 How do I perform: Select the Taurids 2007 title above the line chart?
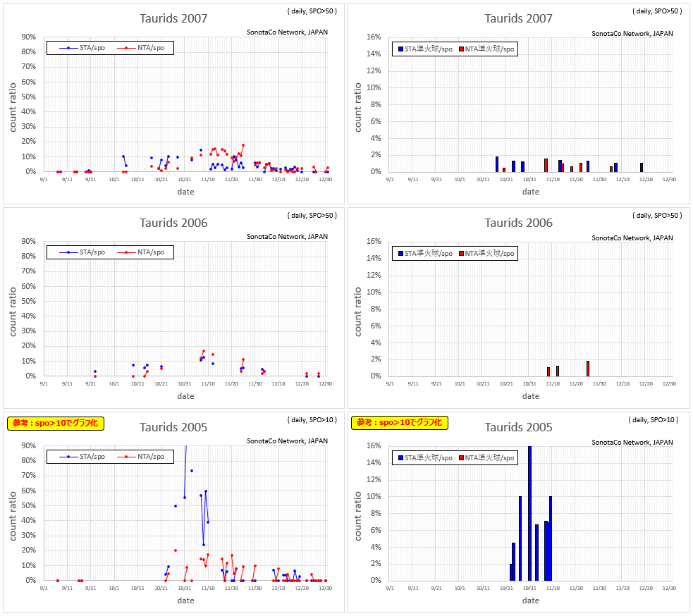pos(173,18)
